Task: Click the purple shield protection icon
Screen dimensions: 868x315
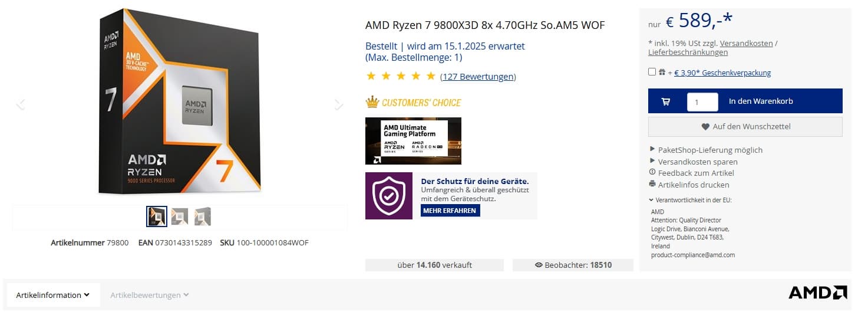Action: point(388,196)
